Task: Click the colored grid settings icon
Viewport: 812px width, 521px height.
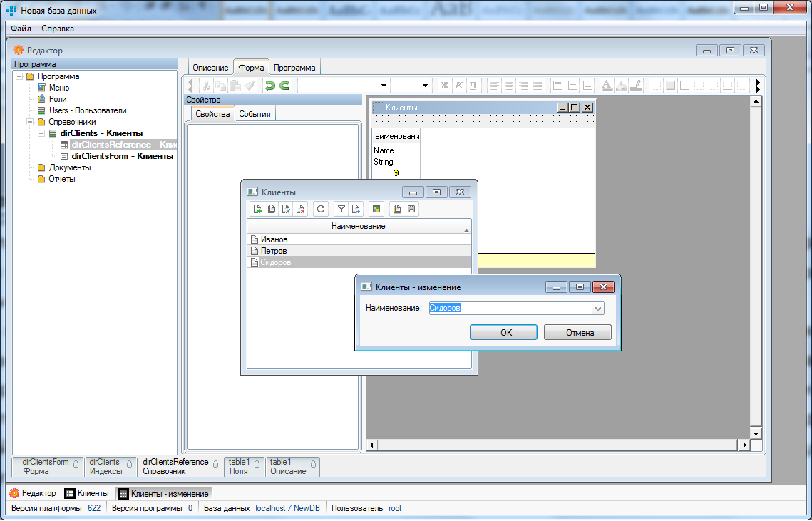Action: click(x=376, y=209)
